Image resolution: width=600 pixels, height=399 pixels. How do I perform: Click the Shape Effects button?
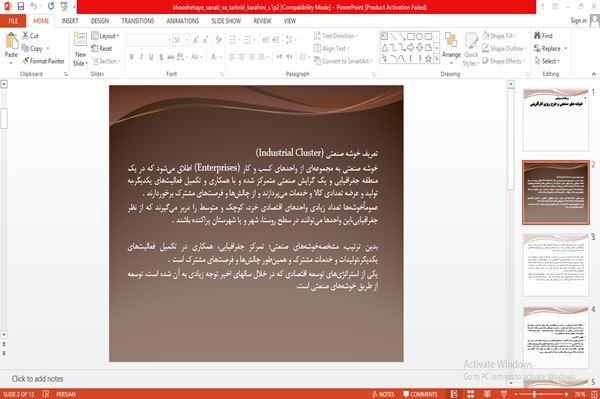tap(503, 61)
